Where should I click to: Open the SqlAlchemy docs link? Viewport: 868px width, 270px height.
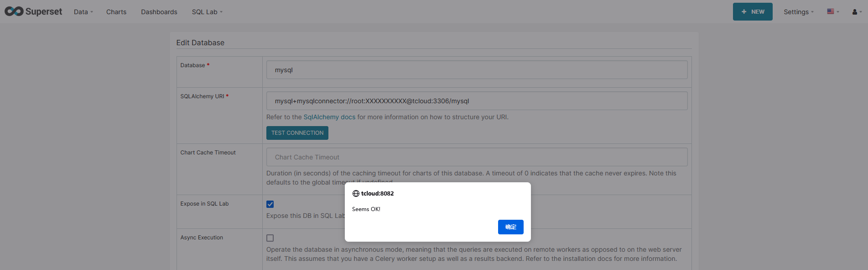click(329, 117)
